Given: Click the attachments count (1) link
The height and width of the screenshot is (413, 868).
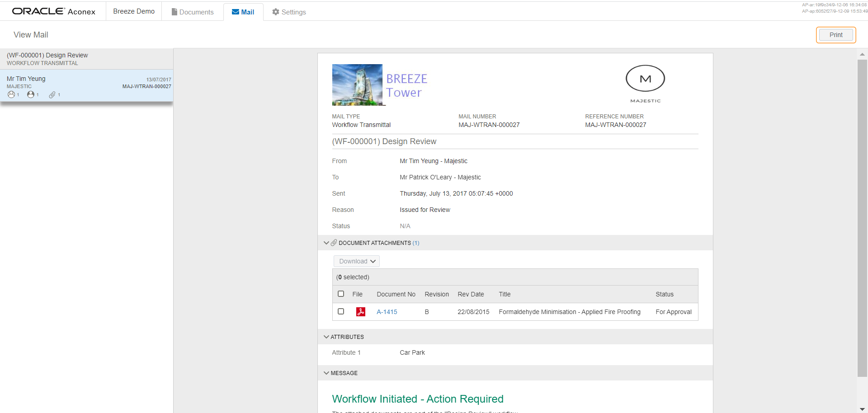Looking at the screenshot, I should tap(416, 243).
